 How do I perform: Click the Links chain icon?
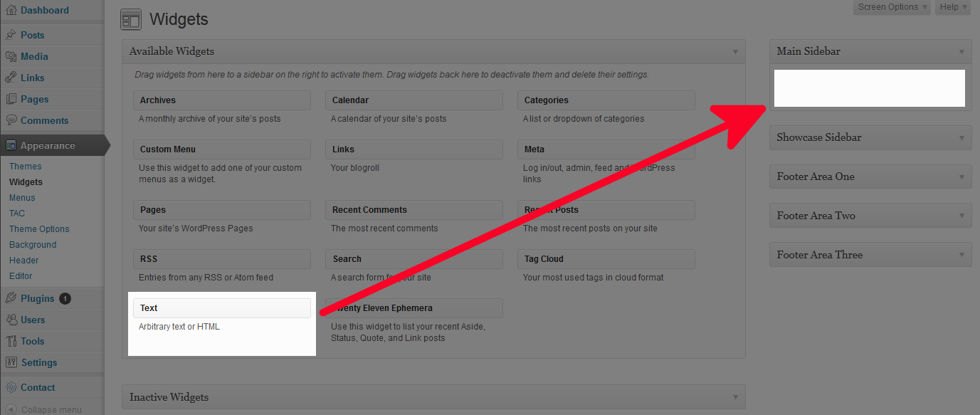[x=11, y=78]
